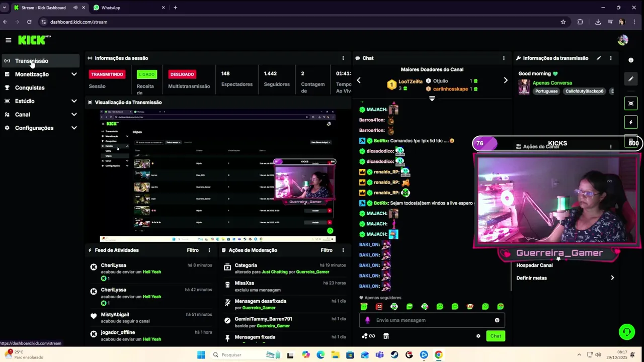Click the screen capture icon on right sidebar
Screen dimensions: 644x362
pos(631,104)
